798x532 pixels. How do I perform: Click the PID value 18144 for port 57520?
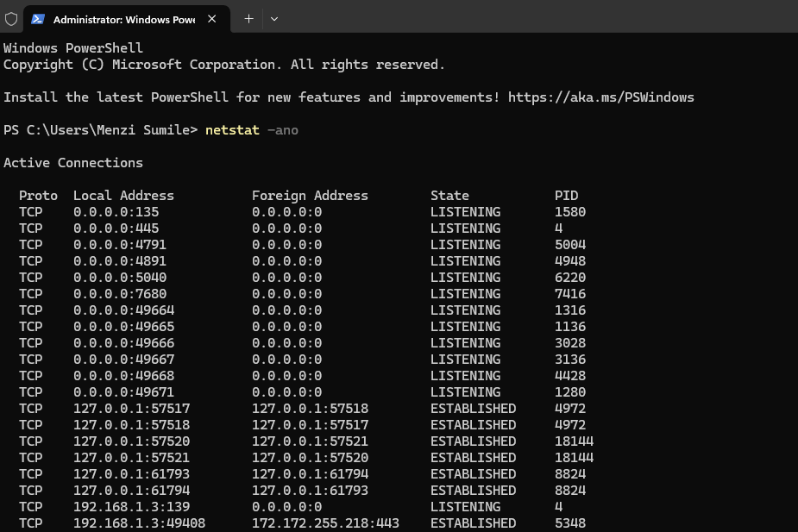pos(574,441)
